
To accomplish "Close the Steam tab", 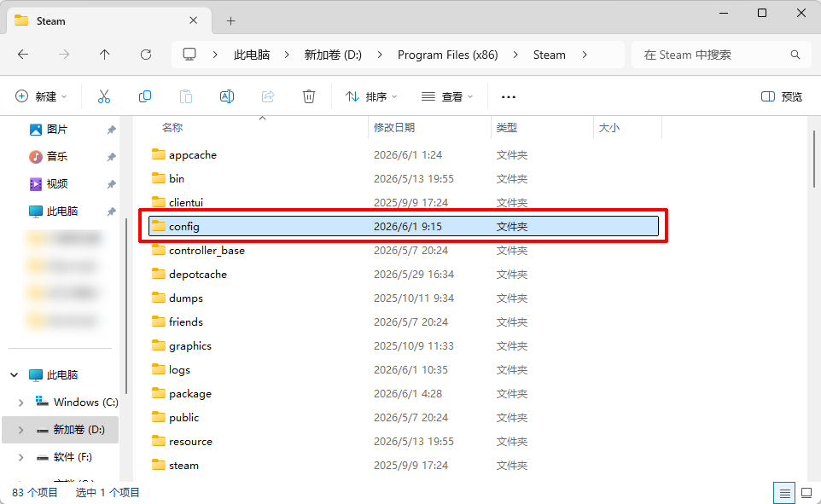I will [x=193, y=20].
